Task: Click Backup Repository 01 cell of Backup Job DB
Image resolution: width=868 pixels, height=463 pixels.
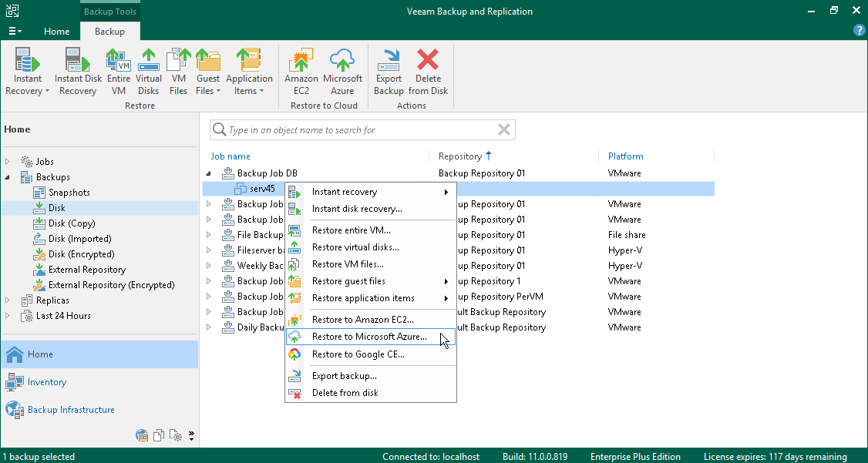Action: [x=482, y=173]
